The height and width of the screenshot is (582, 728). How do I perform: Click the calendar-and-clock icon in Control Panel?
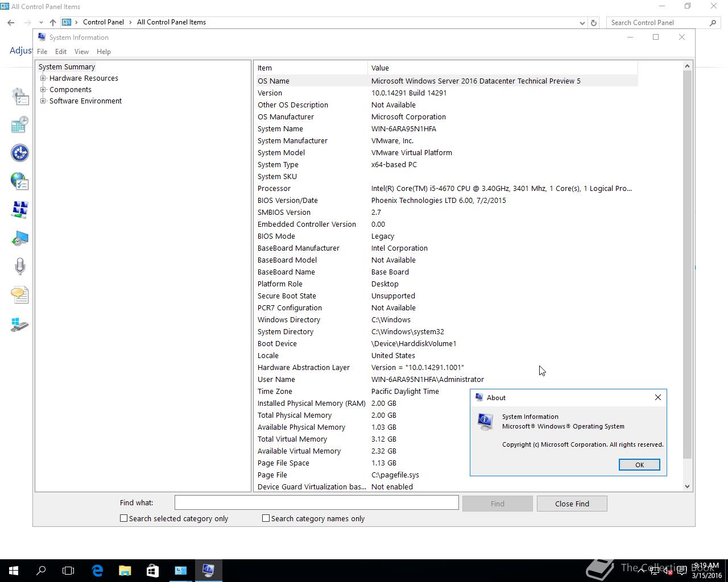[x=20, y=124]
